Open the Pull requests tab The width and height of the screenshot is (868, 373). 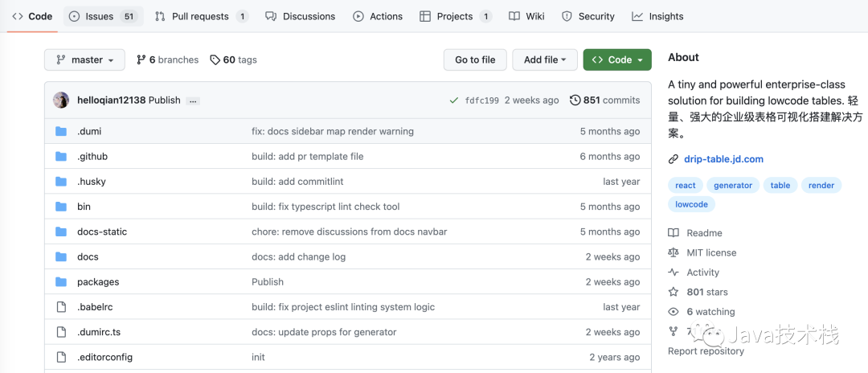tap(201, 16)
